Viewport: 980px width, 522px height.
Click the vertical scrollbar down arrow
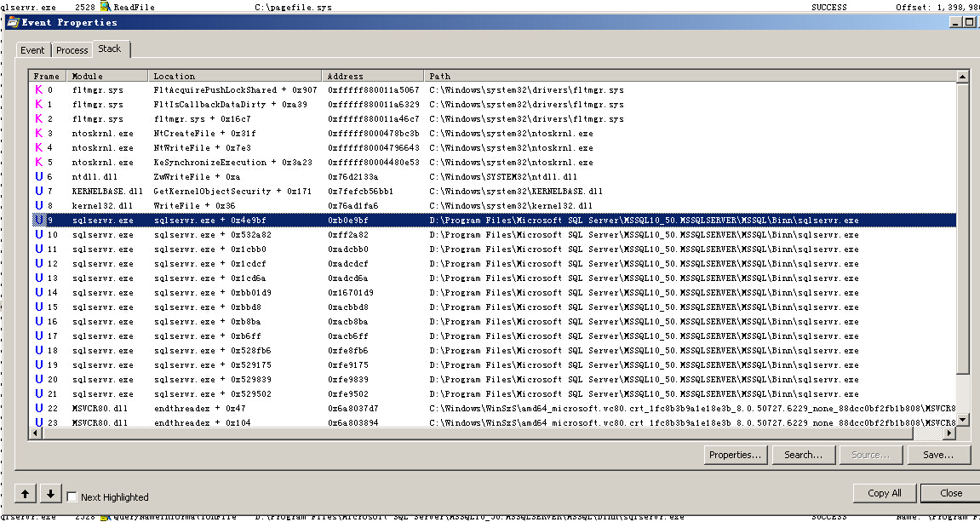[x=963, y=420]
